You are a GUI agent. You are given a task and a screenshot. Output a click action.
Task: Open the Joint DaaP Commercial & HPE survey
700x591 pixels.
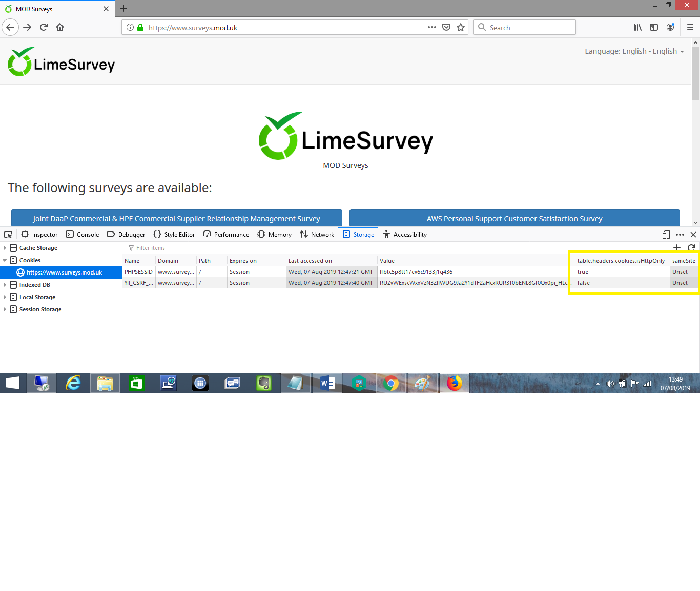[x=177, y=218]
